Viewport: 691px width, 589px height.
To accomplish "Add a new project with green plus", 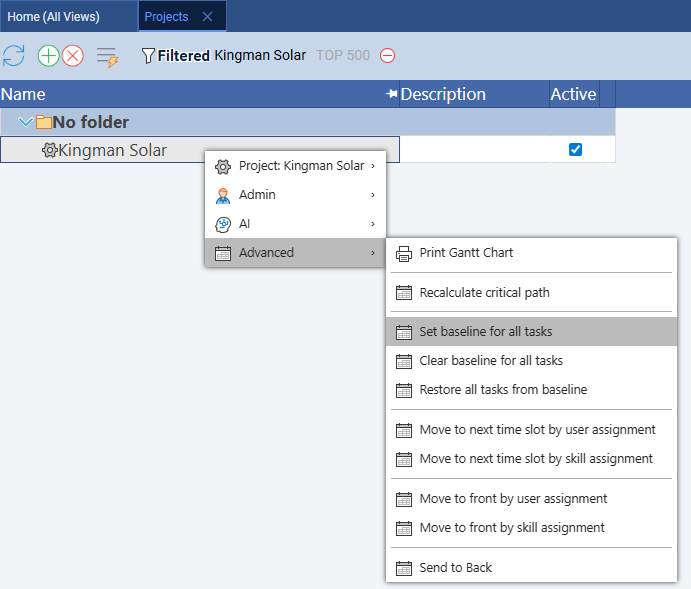I will pos(48,56).
